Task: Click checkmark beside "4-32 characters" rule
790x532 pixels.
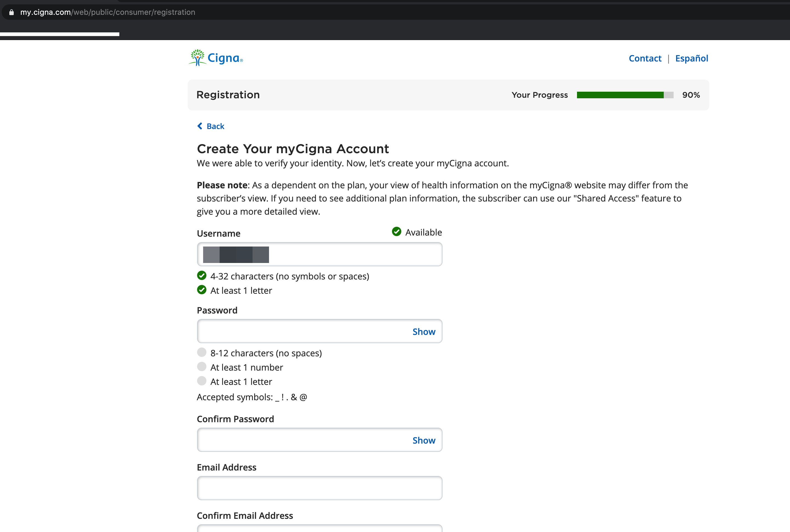Action: click(202, 276)
